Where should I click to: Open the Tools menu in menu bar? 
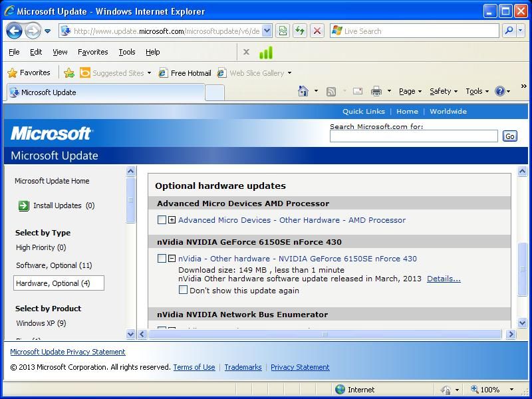(x=127, y=52)
